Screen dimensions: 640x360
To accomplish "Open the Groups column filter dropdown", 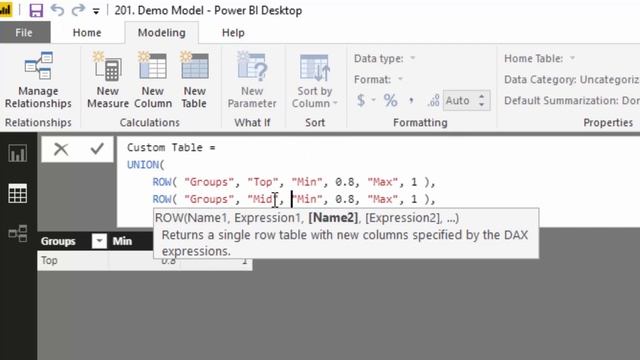I will [x=99, y=241].
